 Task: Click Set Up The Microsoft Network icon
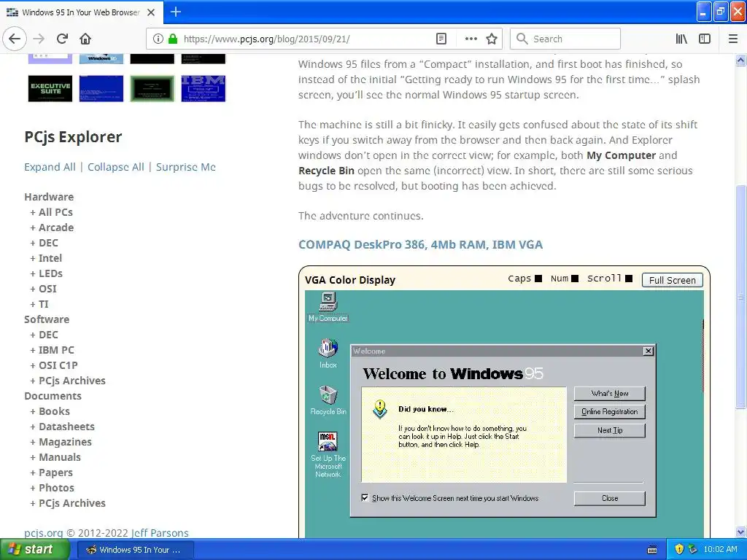pyautogui.click(x=328, y=454)
